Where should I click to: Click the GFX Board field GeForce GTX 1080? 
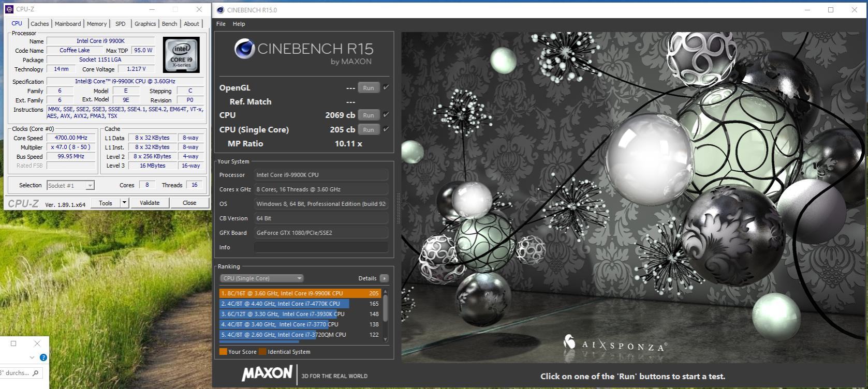(x=321, y=233)
